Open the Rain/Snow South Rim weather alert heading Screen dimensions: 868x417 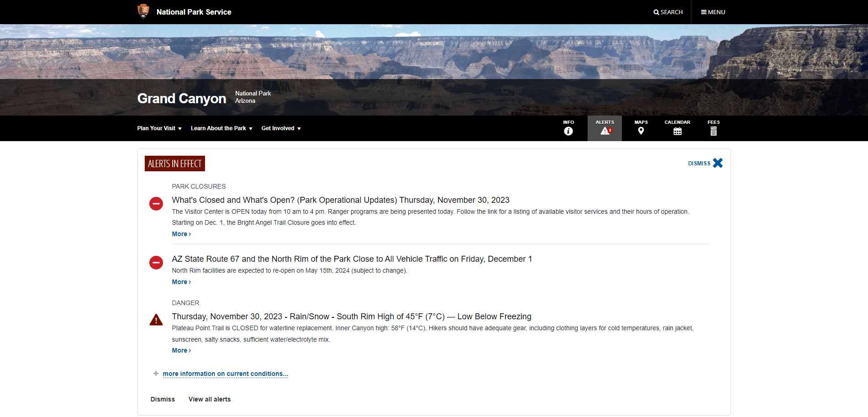[x=352, y=317]
